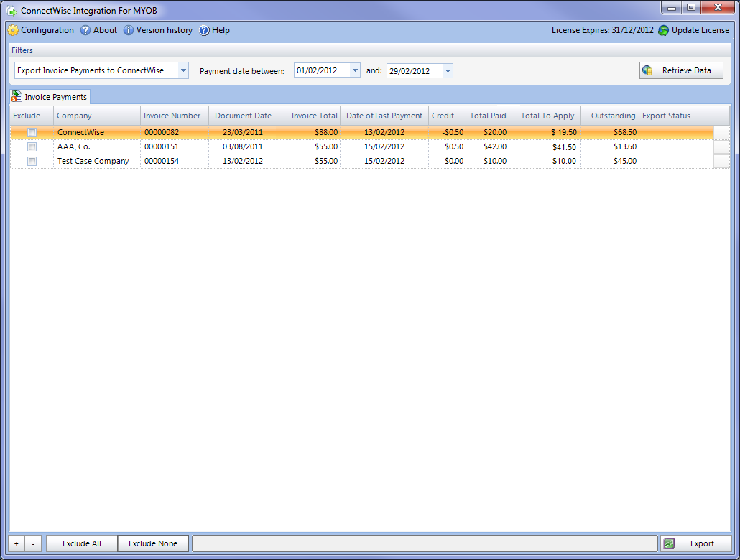The height and width of the screenshot is (560, 740).
Task: Click the Help question-mark icon
Action: 204,30
